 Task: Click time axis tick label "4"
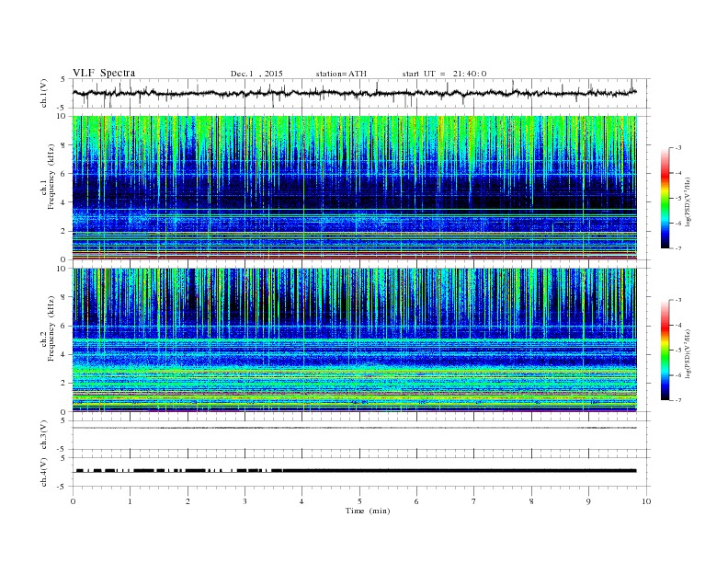(301, 501)
